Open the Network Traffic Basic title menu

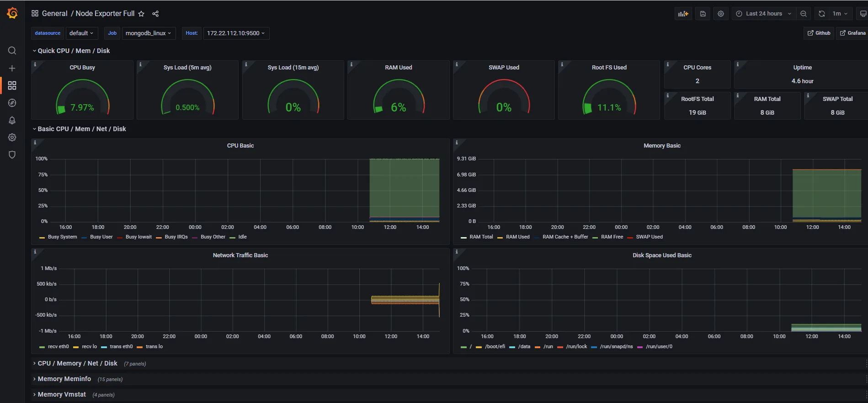click(x=240, y=255)
